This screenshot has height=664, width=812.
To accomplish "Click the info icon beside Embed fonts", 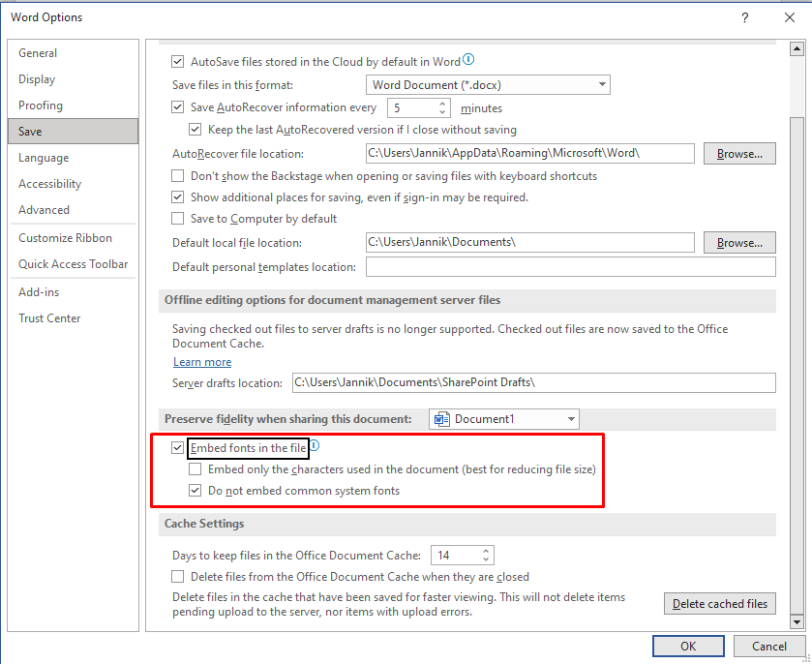I will [x=315, y=445].
